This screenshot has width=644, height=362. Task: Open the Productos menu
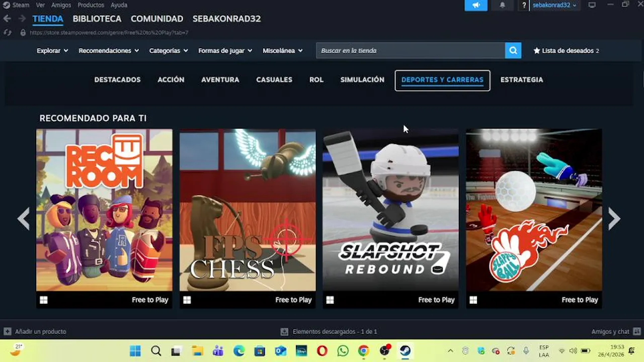coord(91,5)
